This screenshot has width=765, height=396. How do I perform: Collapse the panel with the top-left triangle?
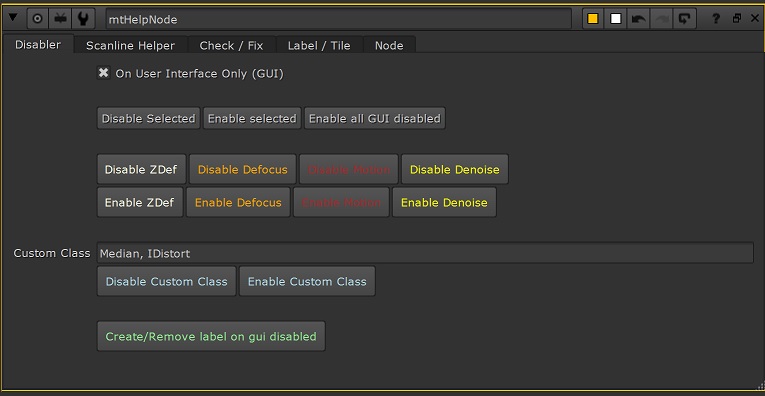coord(13,19)
